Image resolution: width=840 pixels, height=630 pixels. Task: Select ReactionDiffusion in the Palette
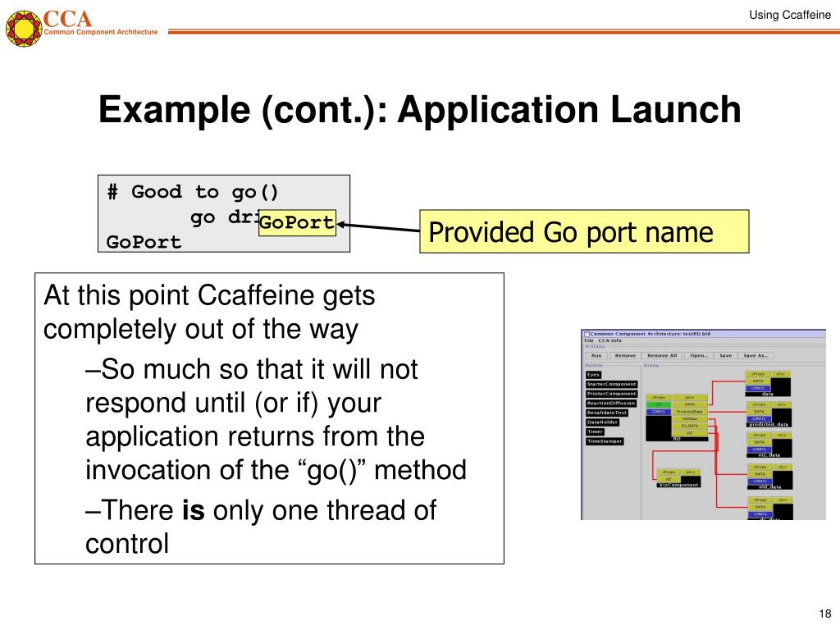tap(610, 404)
